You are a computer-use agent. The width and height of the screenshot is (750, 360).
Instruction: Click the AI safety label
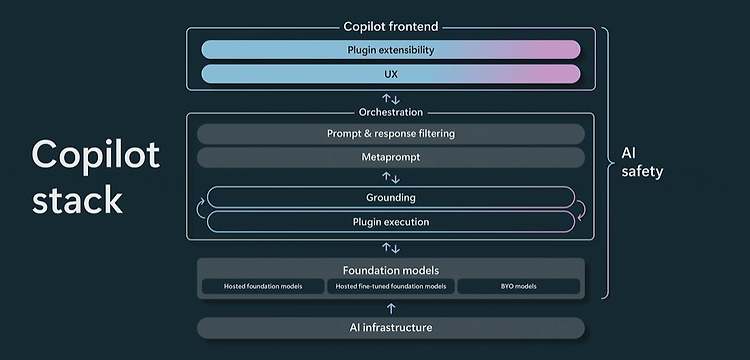[642, 163]
